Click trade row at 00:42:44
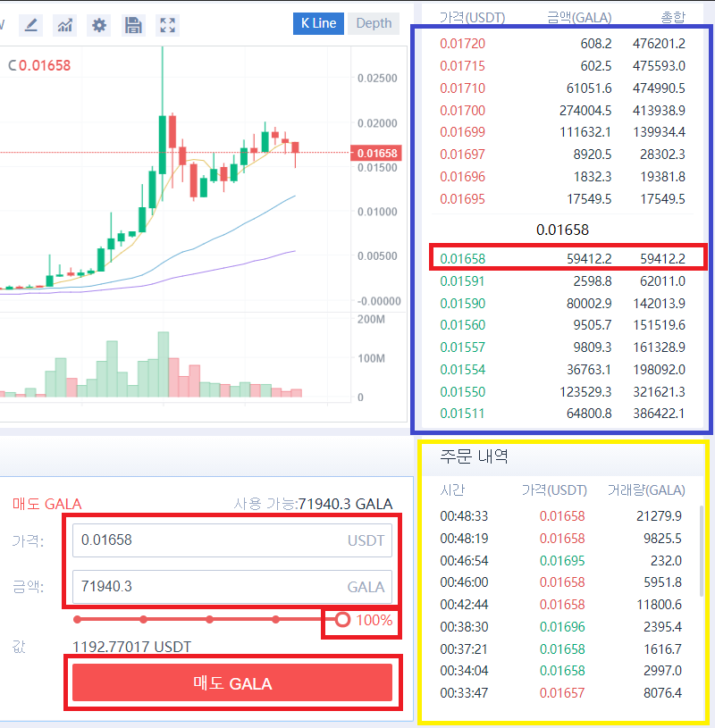This screenshot has width=715, height=728. (561, 605)
